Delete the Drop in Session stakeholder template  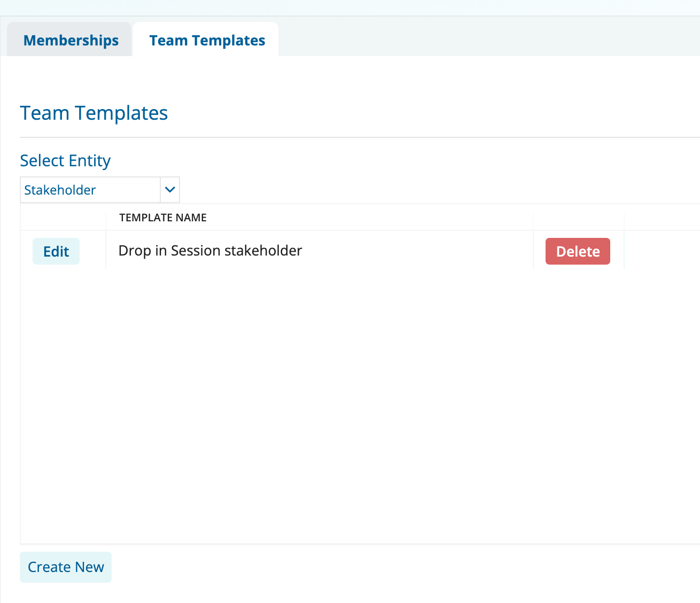(x=578, y=251)
